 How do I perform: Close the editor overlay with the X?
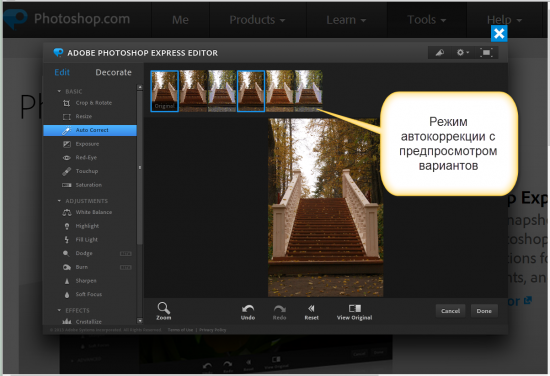tap(499, 34)
